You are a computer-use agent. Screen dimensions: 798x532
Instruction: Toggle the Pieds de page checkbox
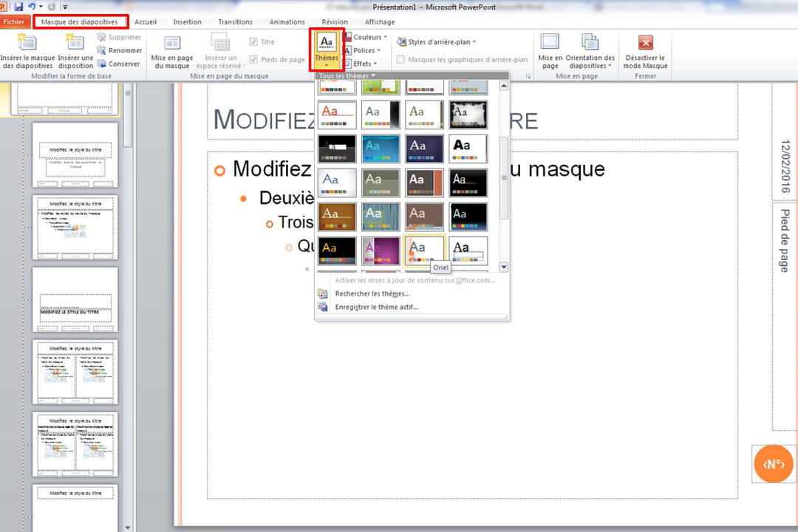click(253, 60)
